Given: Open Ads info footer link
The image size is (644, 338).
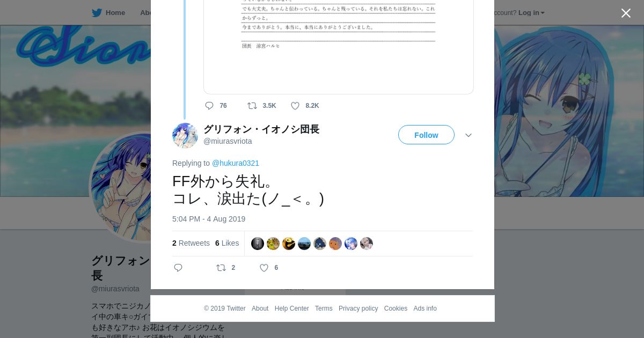Looking at the screenshot, I should (425, 308).
